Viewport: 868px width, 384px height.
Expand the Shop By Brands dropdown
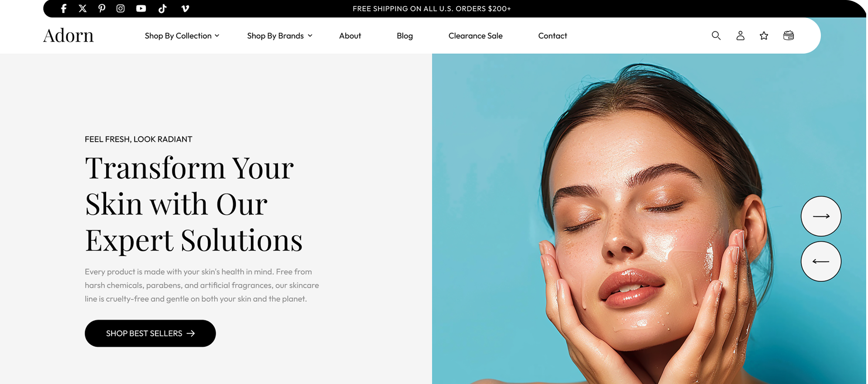[x=279, y=36]
